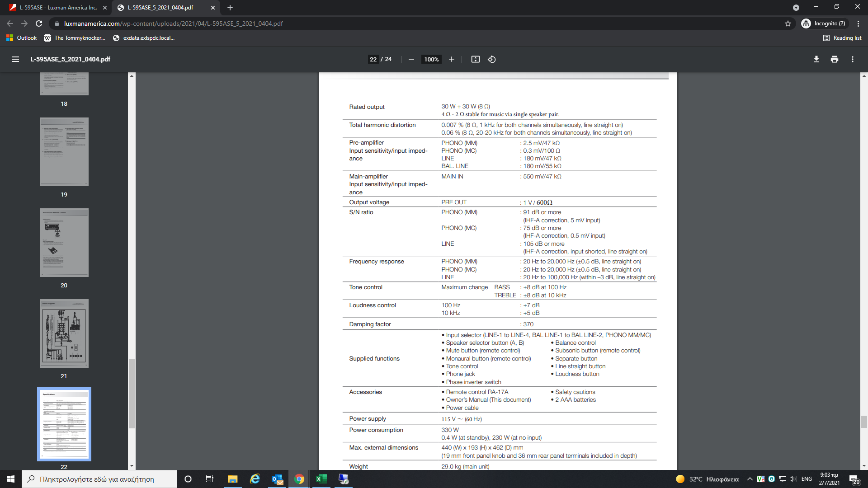
Task: Open the Windows Start menu
Action: coord(11,479)
